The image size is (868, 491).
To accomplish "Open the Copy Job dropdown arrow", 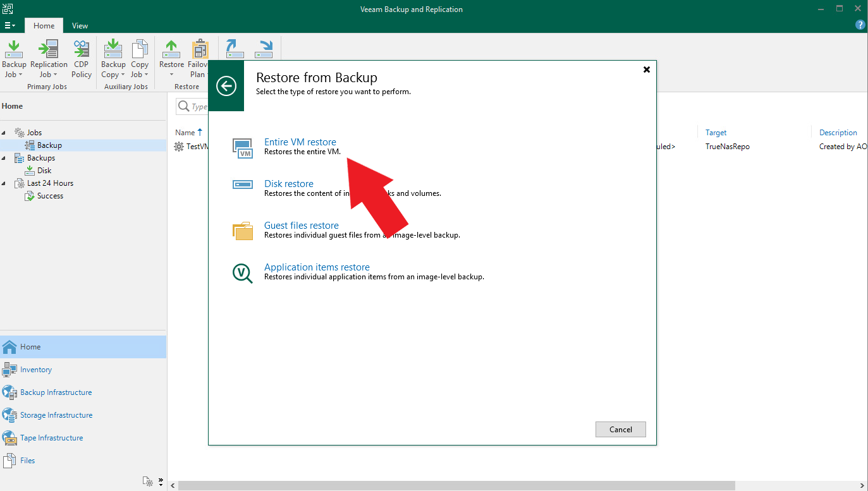I will pos(146,75).
